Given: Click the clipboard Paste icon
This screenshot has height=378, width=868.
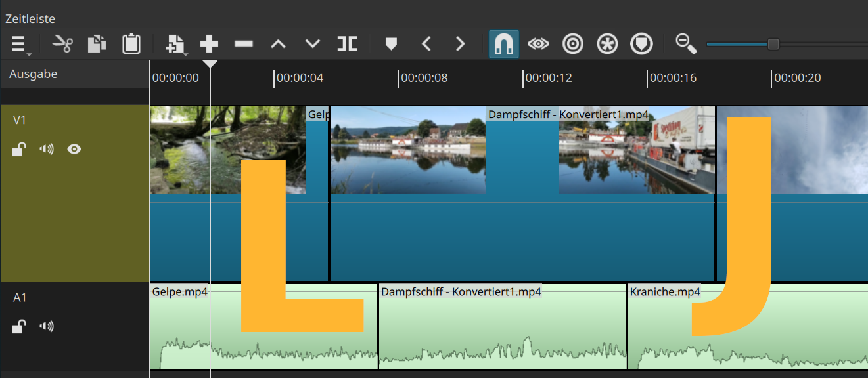Looking at the screenshot, I should [131, 44].
